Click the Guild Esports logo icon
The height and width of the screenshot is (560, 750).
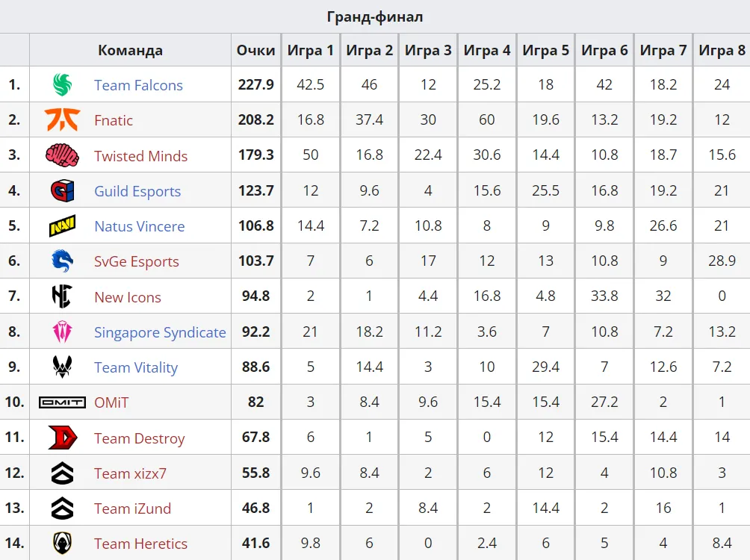coord(62,190)
